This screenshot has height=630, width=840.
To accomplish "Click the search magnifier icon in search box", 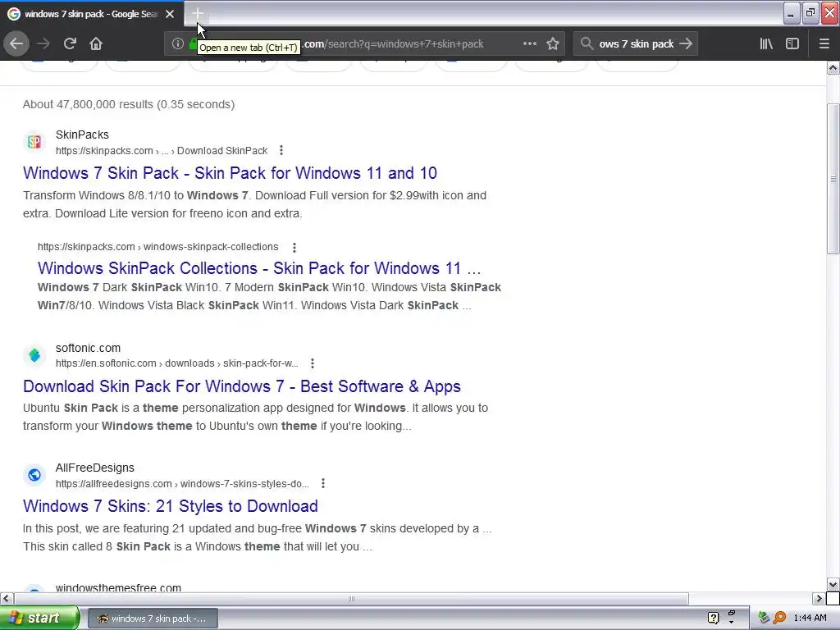I will 587,44.
